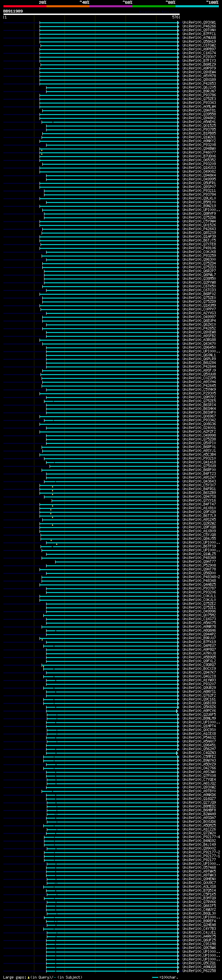Open hit UniRef100_C6TGW2
Screen dimensions: 222x980
(199, 45)
